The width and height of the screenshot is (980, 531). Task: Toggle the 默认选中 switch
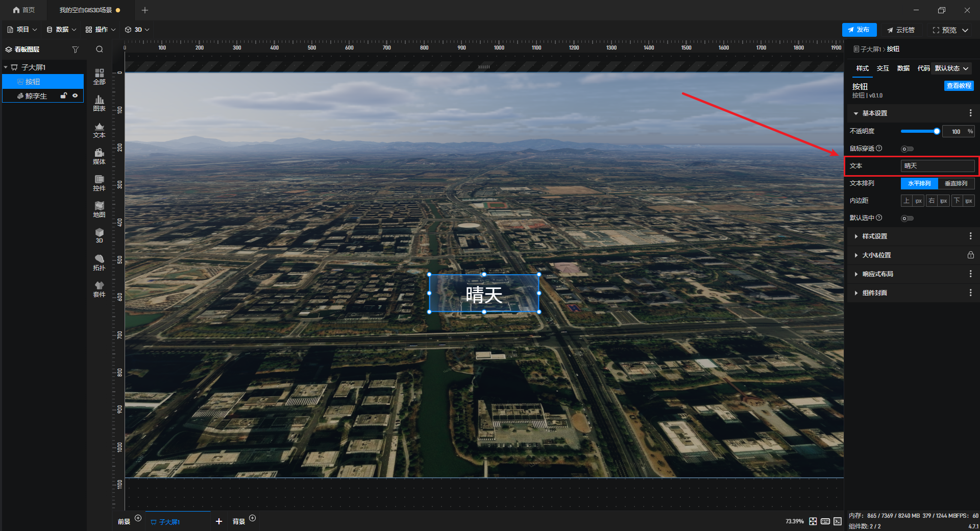click(907, 219)
